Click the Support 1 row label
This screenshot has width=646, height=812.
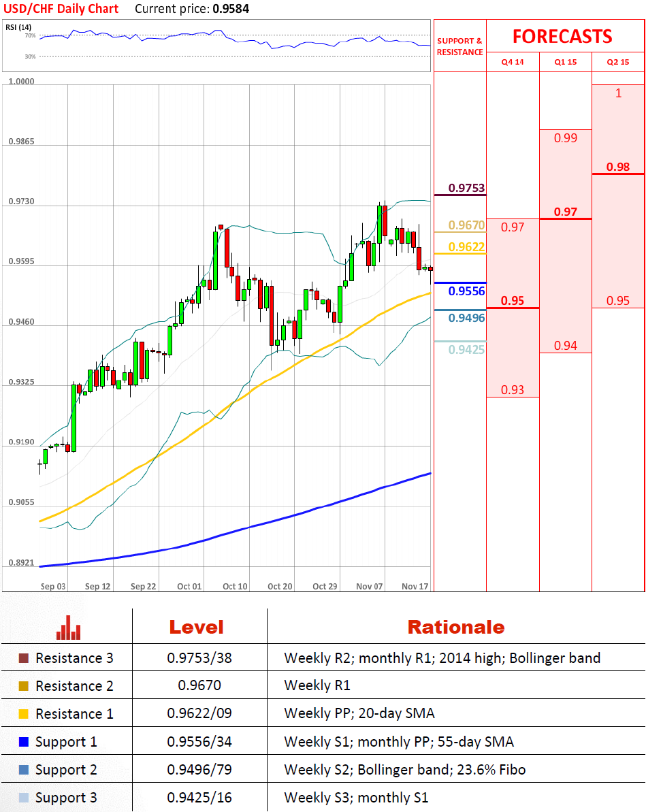point(66,742)
